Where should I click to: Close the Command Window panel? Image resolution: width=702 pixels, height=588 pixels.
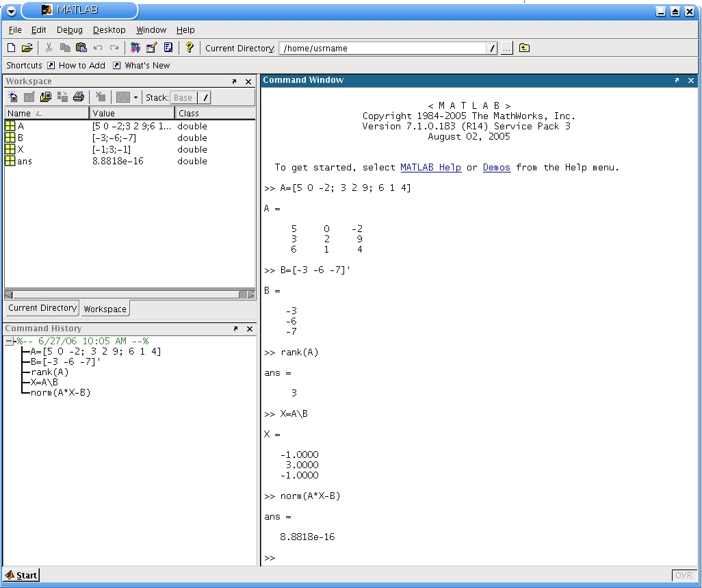point(691,80)
